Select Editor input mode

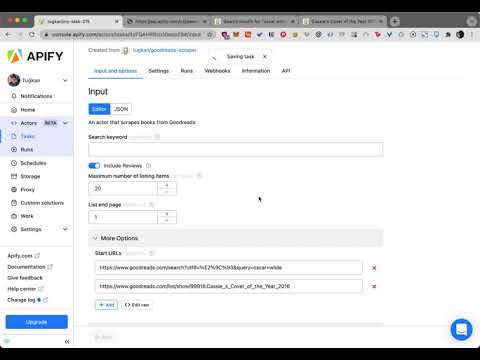[x=99, y=109]
